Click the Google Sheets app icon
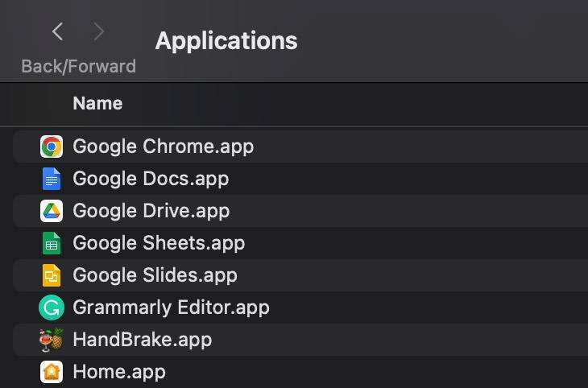This screenshot has height=388, width=588. coord(51,243)
